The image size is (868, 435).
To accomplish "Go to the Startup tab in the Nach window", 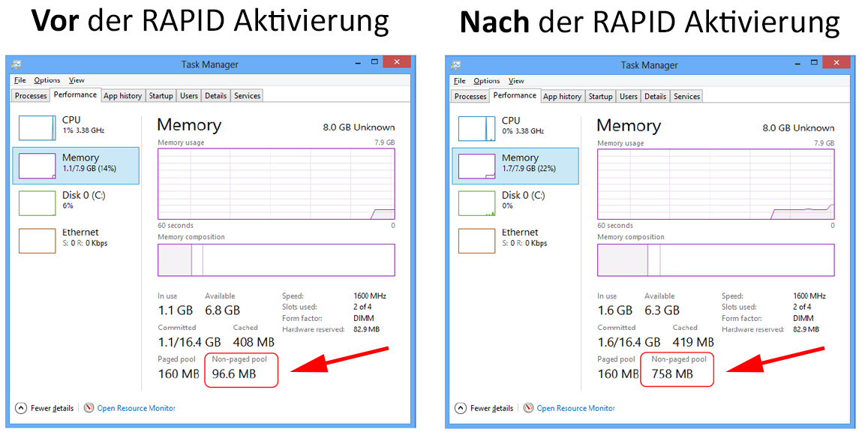I will click(x=601, y=96).
